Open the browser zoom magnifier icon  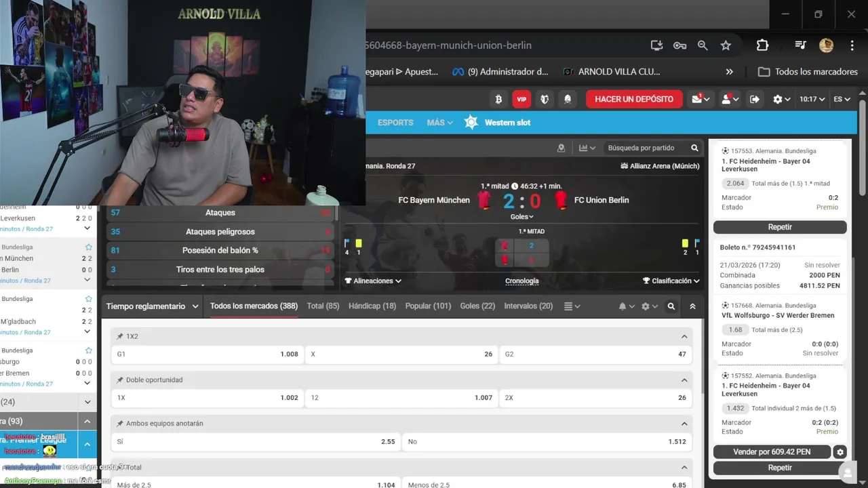point(703,45)
